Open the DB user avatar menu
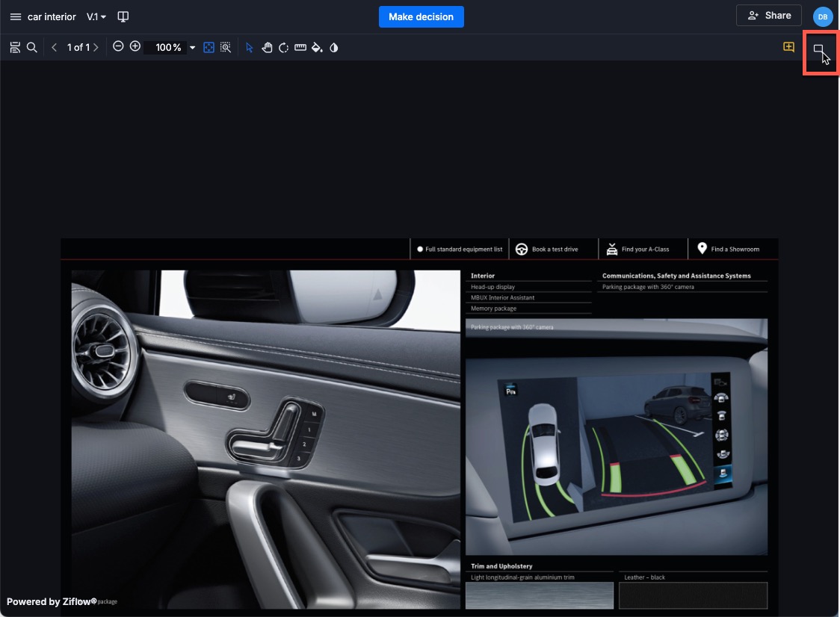 (x=822, y=16)
